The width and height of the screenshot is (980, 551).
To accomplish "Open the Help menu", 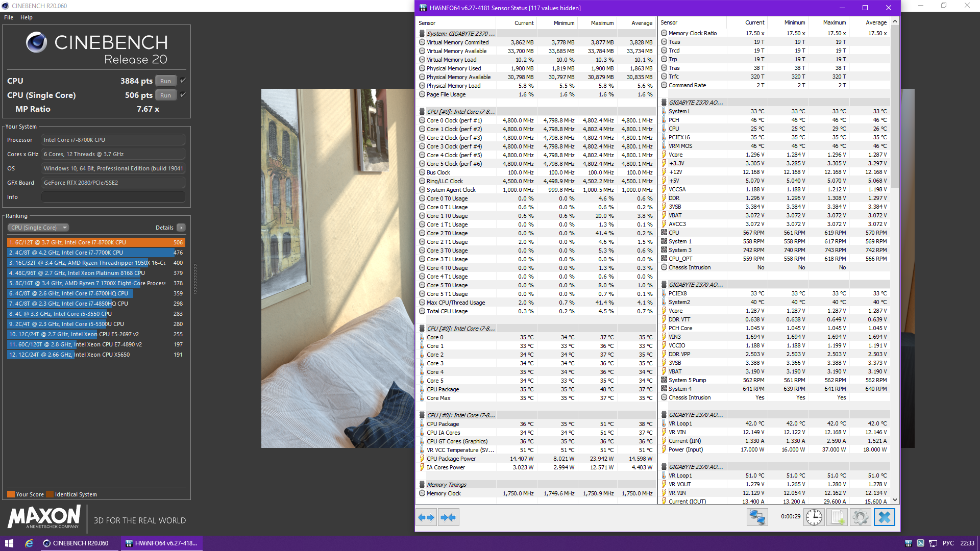I will [27, 17].
